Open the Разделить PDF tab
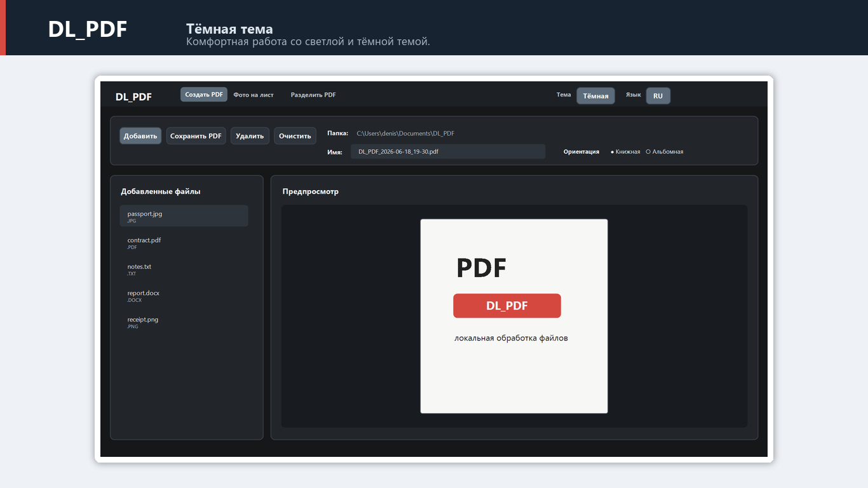Image resolution: width=868 pixels, height=488 pixels. click(x=313, y=95)
